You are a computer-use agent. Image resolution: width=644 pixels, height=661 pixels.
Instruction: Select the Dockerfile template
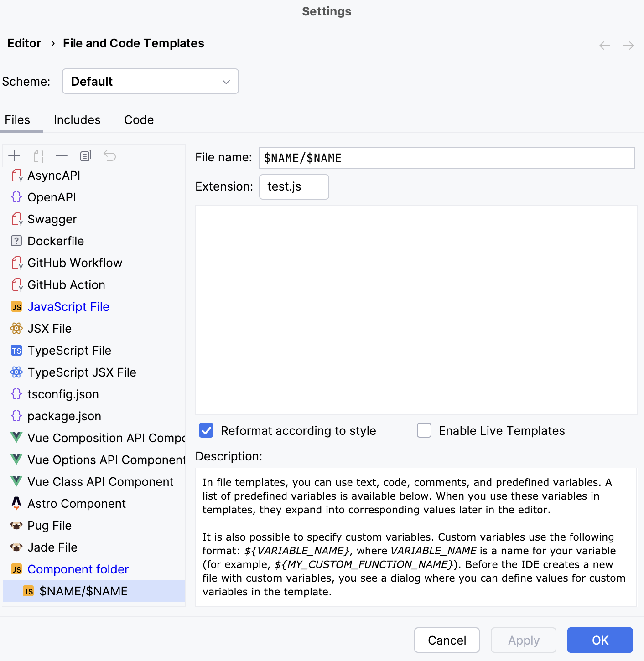pos(56,241)
